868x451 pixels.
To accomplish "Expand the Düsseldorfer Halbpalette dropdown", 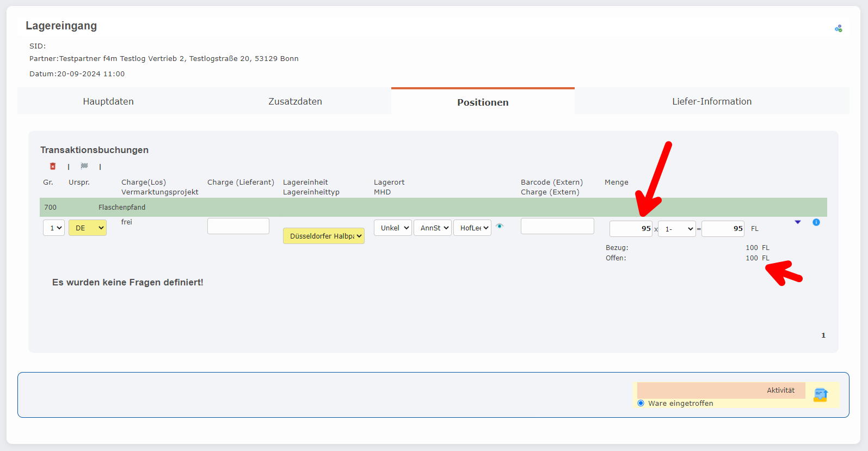I will coord(324,236).
